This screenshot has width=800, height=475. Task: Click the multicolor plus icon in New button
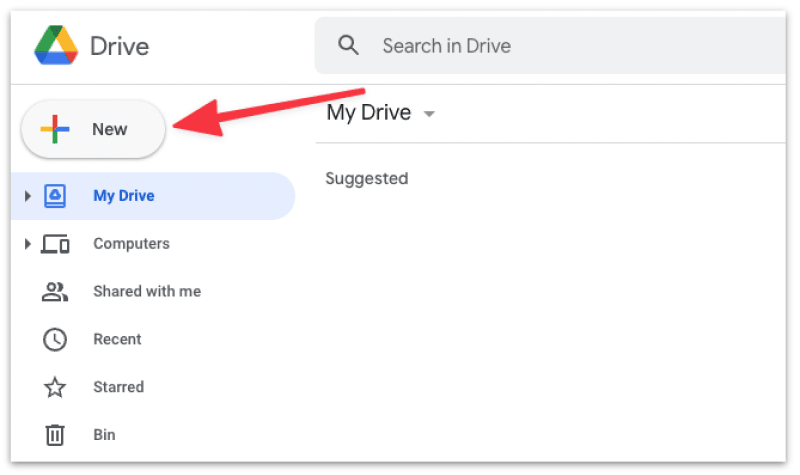coord(55,129)
